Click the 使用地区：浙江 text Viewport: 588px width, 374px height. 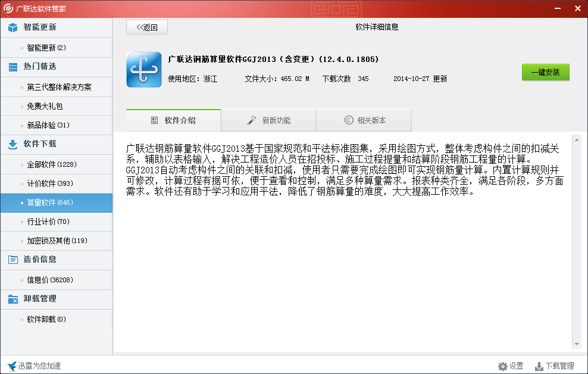(x=193, y=79)
